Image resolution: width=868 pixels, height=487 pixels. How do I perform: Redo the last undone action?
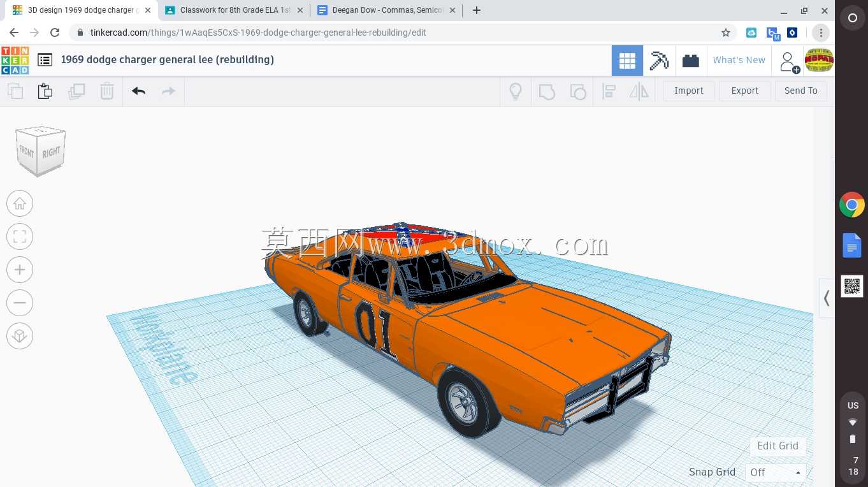[168, 91]
